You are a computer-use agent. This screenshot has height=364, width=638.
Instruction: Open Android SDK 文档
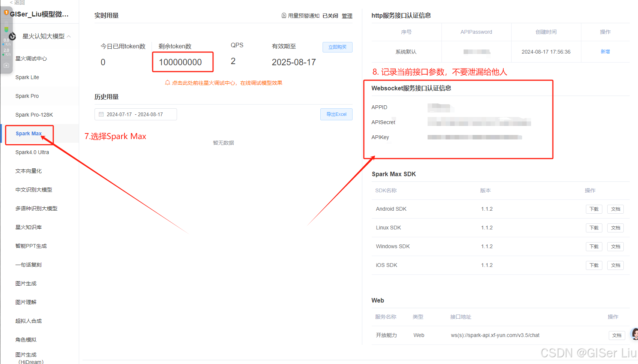[615, 209]
